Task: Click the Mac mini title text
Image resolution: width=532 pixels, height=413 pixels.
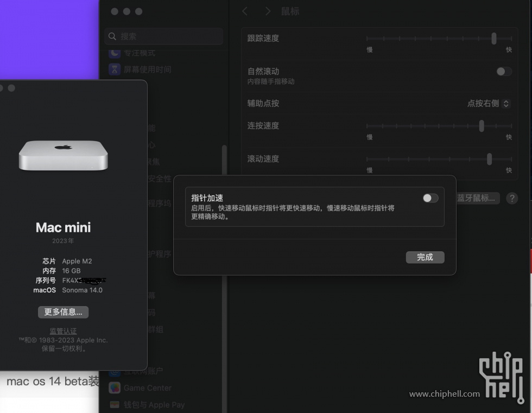Action: click(x=63, y=227)
